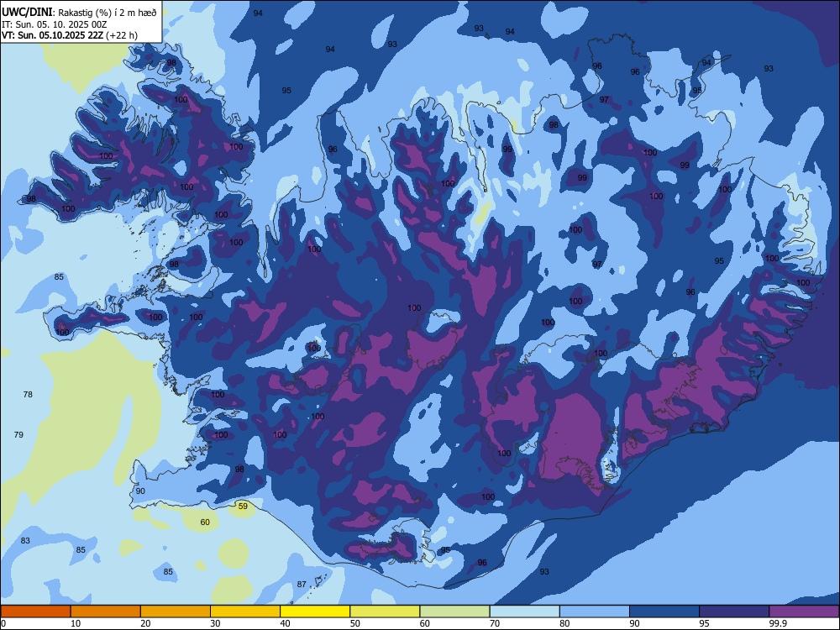Click the '99.9' tick label on the color scale
This screenshot has height=630, width=840.
click(778, 623)
